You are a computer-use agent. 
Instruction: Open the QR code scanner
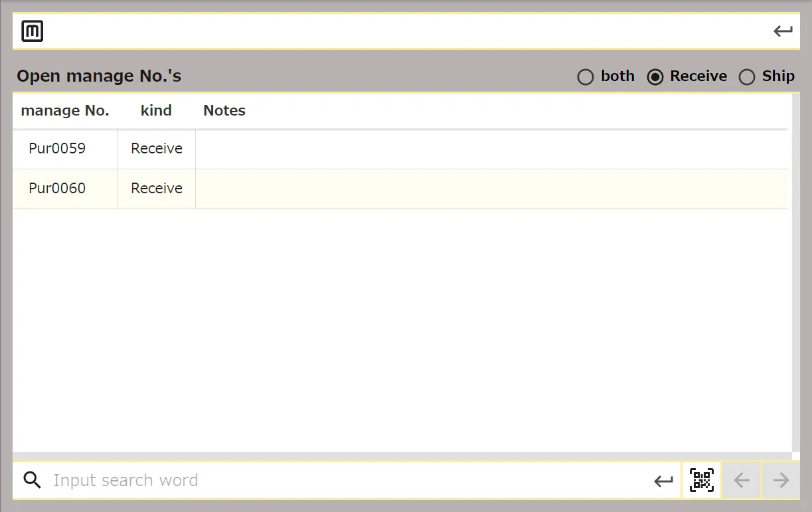(701, 480)
